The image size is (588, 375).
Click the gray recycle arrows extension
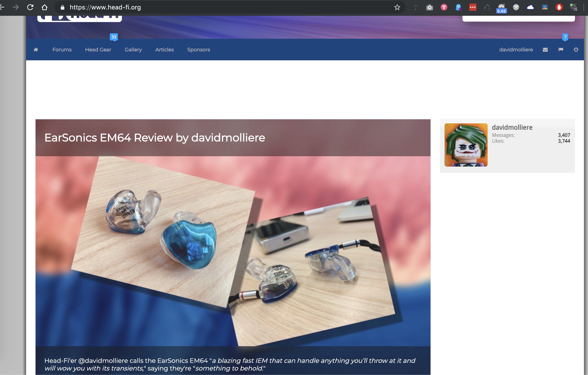pos(487,7)
